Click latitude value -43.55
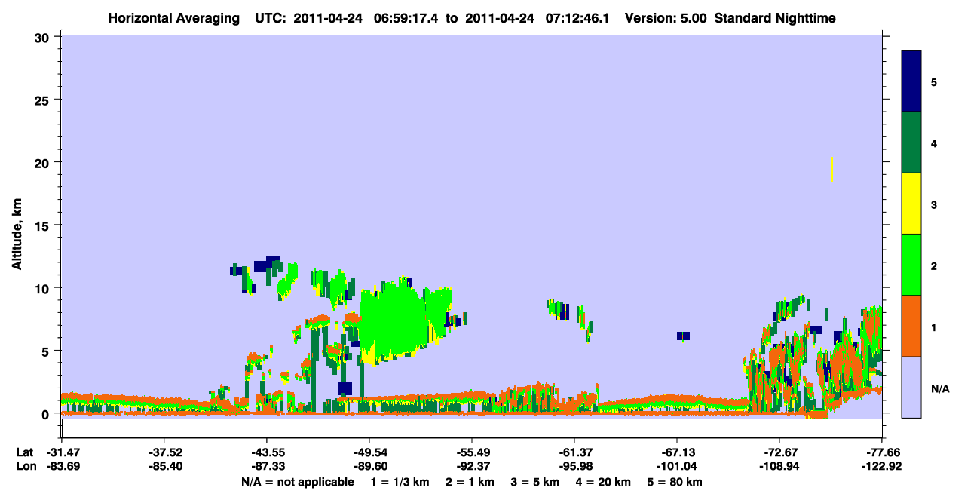The width and height of the screenshot is (980, 503). click(266, 452)
